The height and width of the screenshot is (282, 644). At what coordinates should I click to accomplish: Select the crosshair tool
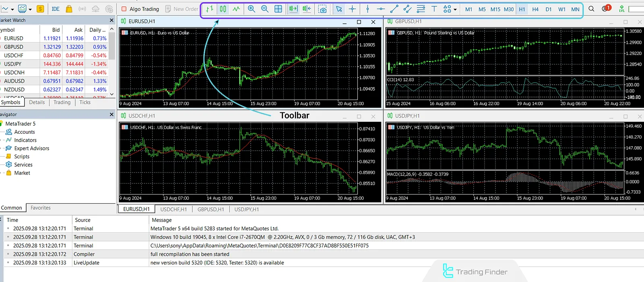coord(352,9)
